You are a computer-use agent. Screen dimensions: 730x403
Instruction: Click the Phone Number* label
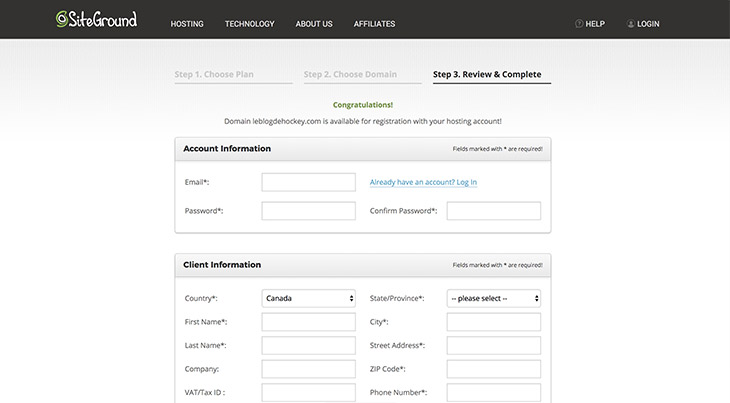coord(398,393)
